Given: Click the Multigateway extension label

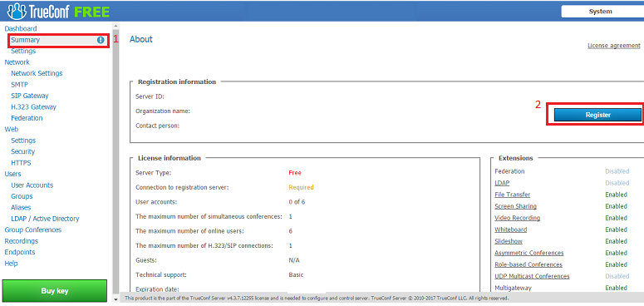Looking at the screenshot, I should coord(513,288).
